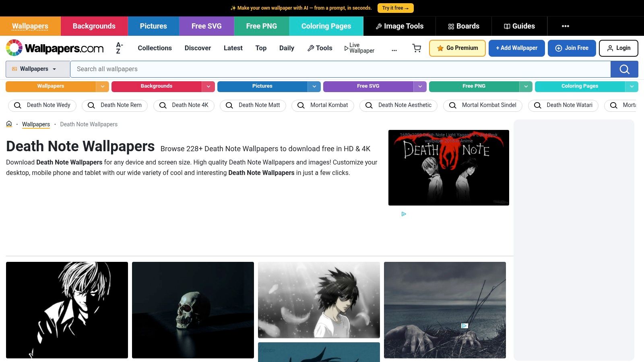Open Live Wallpaper
This screenshot has height=362, width=644.
(x=359, y=48)
